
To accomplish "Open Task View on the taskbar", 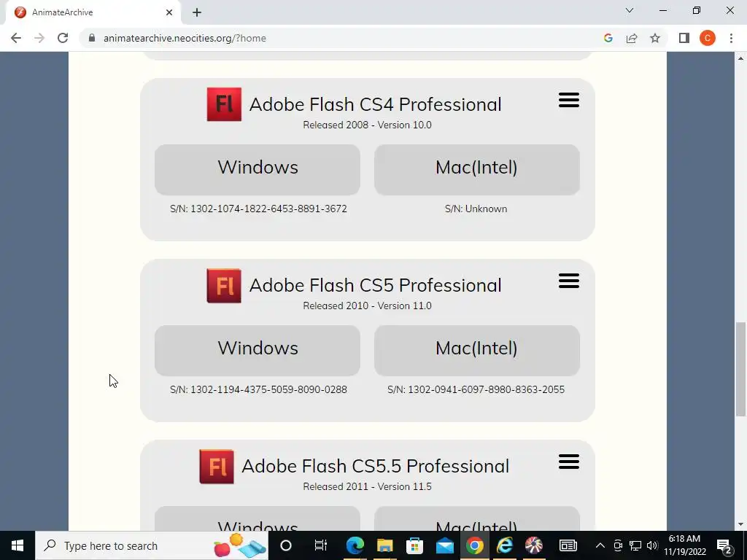I will (321, 545).
